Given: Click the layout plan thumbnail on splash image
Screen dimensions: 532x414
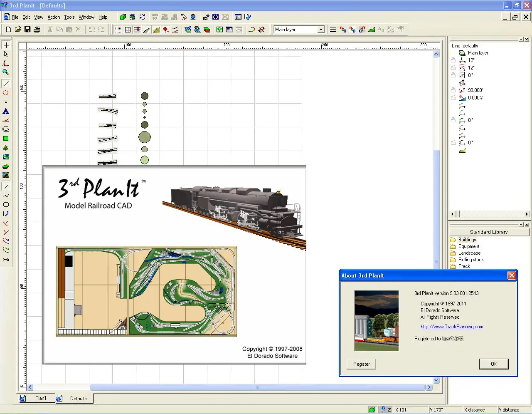Looking at the screenshot, I should 146,291.
